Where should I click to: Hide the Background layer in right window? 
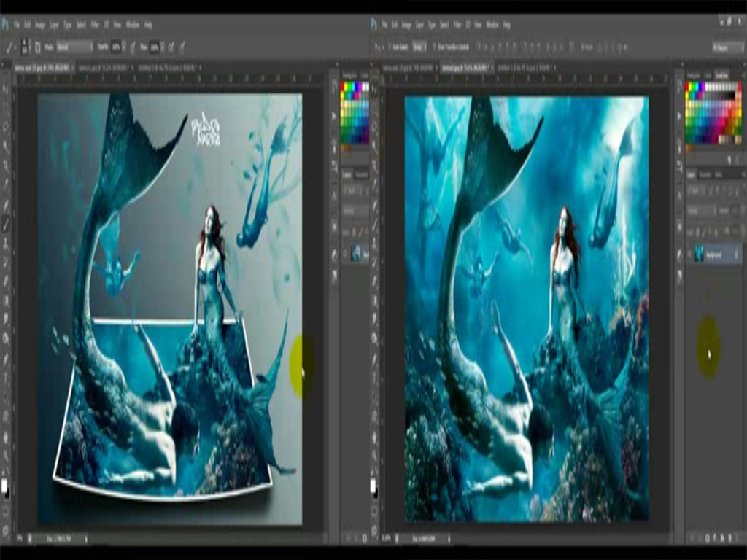coord(689,254)
